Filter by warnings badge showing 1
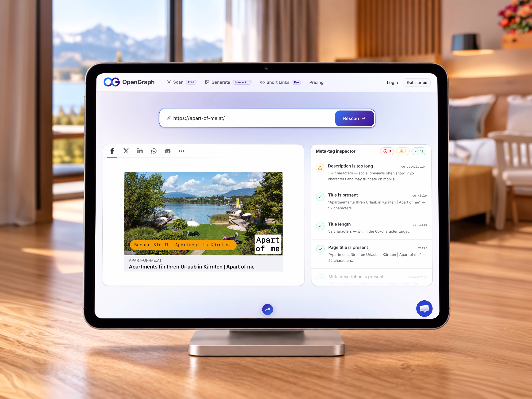This screenshot has width=532, height=399. click(x=403, y=151)
